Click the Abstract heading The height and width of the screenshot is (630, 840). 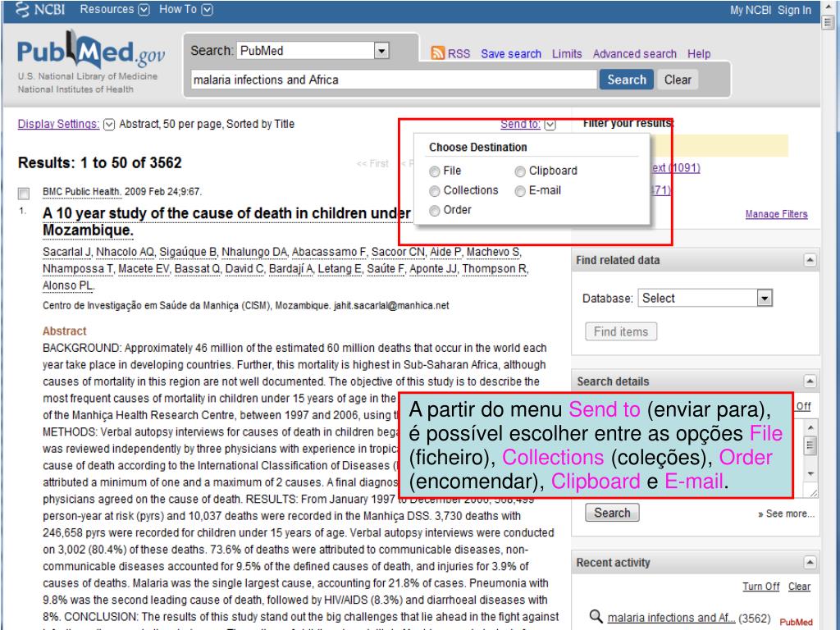[64, 331]
